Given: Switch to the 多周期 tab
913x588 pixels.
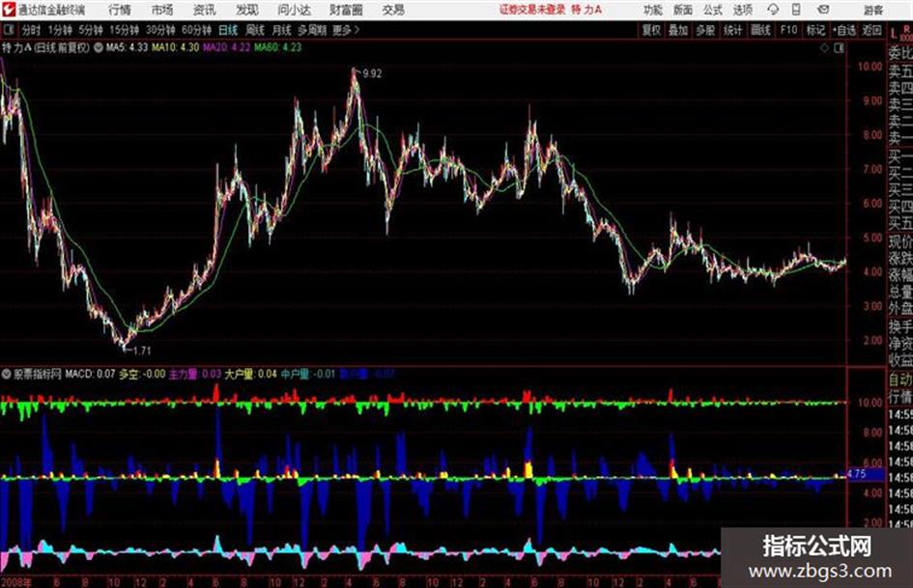Looking at the screenshot, I should point(312,30).
